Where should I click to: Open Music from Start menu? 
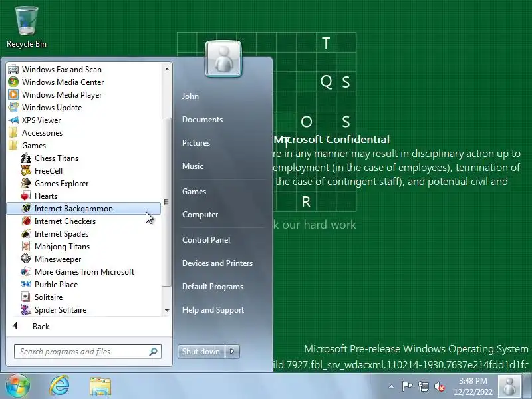(x=193, y=166)
